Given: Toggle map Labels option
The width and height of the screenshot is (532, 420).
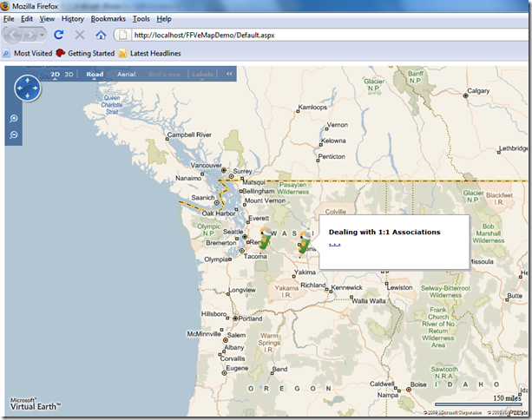Looking at the screenshot, I should pyautogui.click(x=202, y=75).
